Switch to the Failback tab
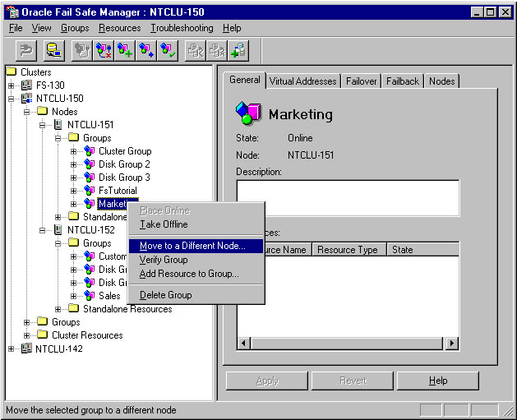The image size is (517, 420). click(403, 81)
